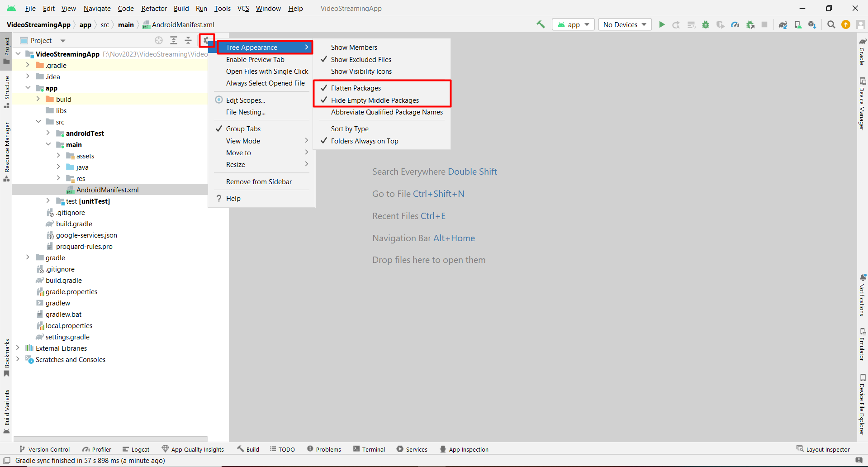This screenshot has height=467, width=868.
Task: Click Select Opened File target icon
Action: click(x=159, y=40)
